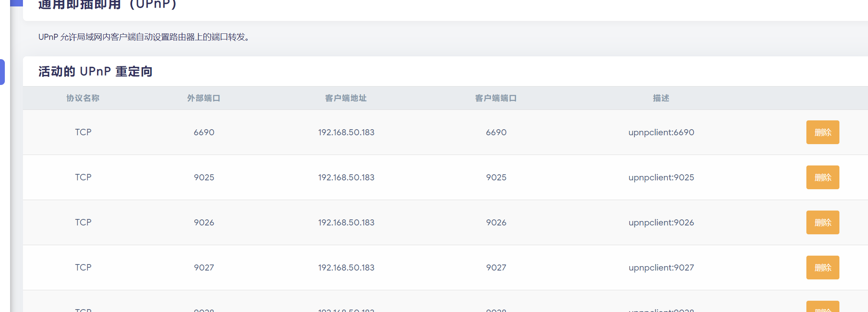Click client address in the 6690 row
The height and width of the screenshot is (312, 868).
coord(346,132)
